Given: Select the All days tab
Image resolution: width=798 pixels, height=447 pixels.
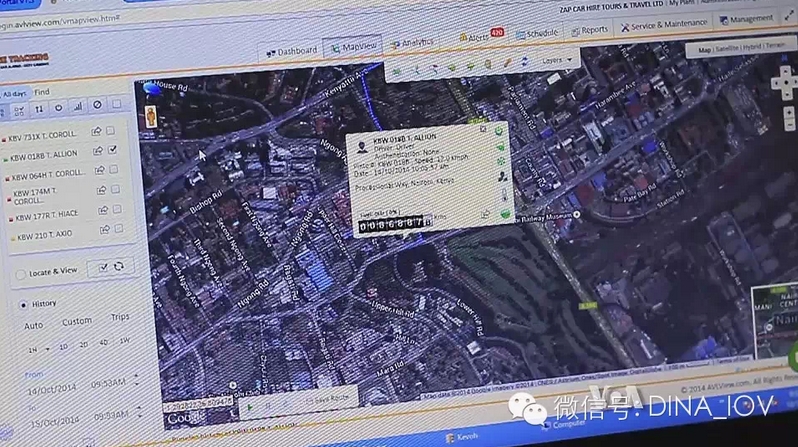Looking at the screenshot, I should click(14, 94).
